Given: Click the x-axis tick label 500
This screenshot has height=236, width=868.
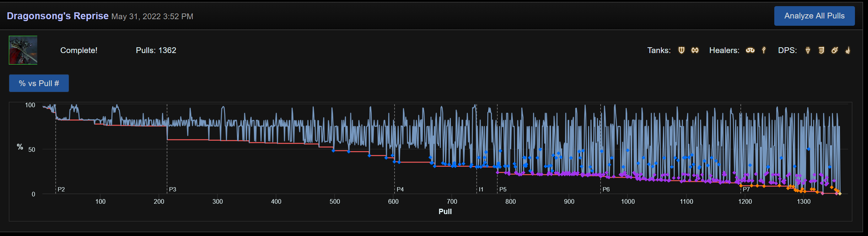Looking at the screenshot, I should (335, 201).
